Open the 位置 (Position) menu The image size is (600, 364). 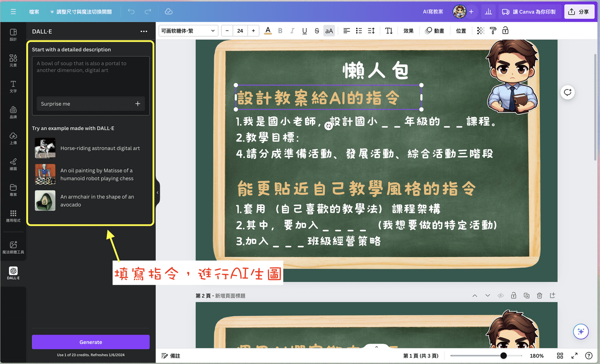(461, 30)
